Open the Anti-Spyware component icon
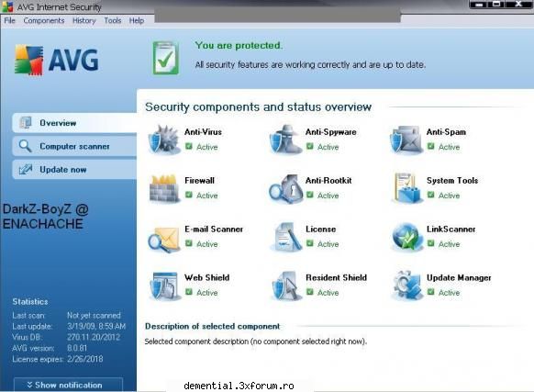This screenshot has height=392, width=534. pos(285,140)
